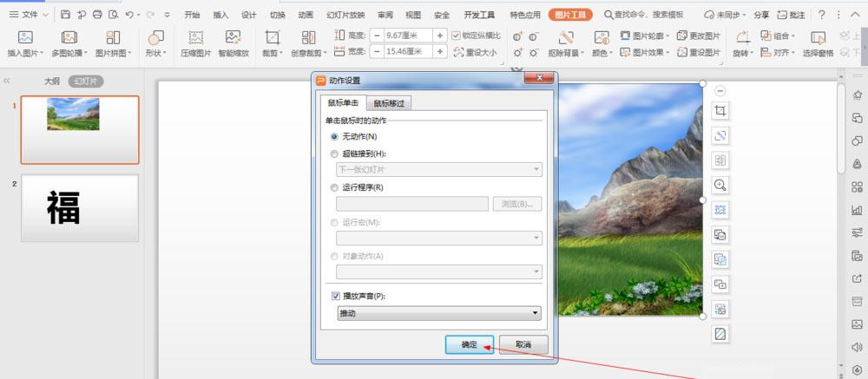This screenshot has width=868, height=379.
Task: Uncheck the 播放声音 play sound checkbox
Action: coord(336,296)
